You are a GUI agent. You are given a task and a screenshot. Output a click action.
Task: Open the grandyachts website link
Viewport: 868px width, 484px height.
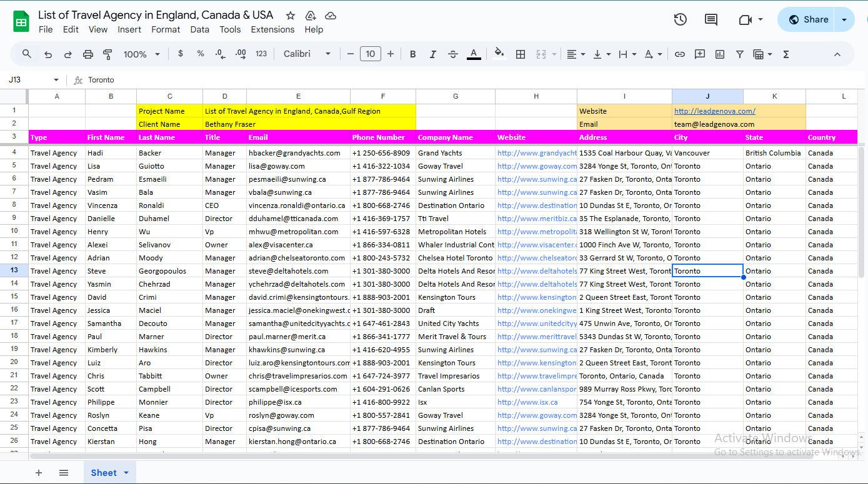pos(537,153)
